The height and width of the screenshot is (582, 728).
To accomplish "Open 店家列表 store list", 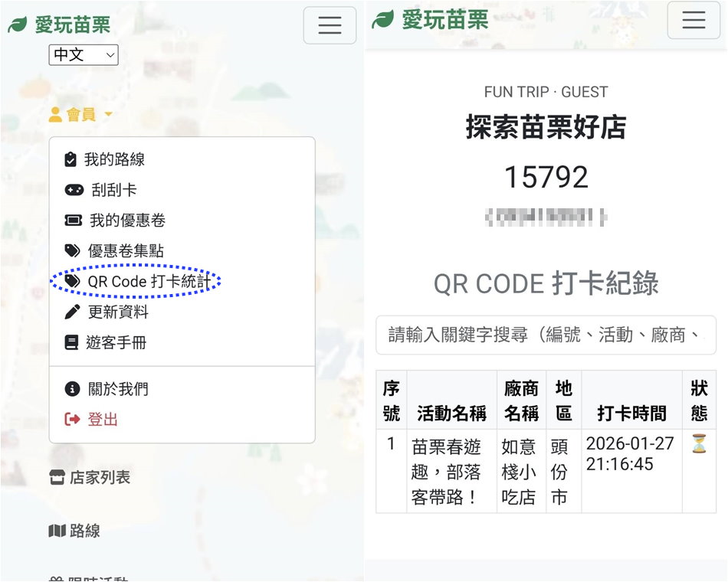I will pos(90,478).
